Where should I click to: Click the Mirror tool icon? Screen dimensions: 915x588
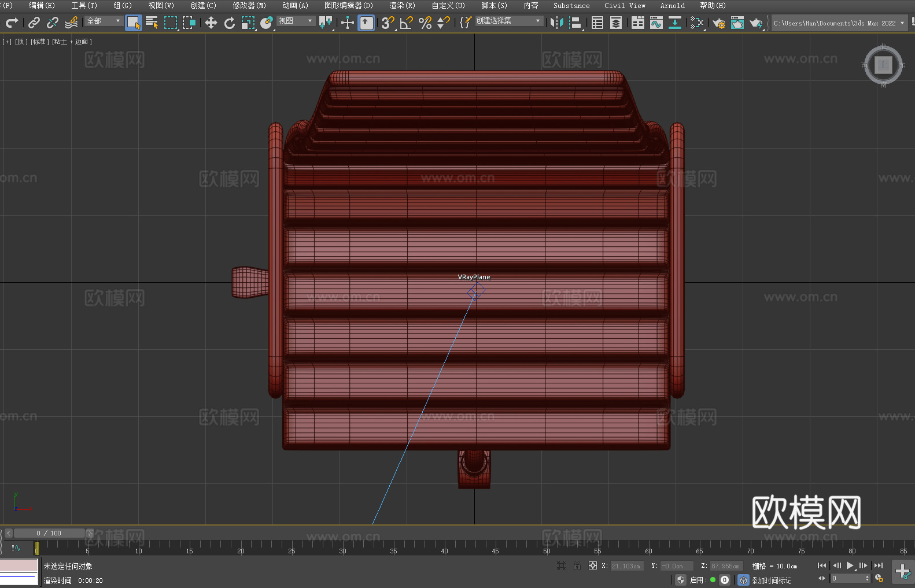[556, 23]
